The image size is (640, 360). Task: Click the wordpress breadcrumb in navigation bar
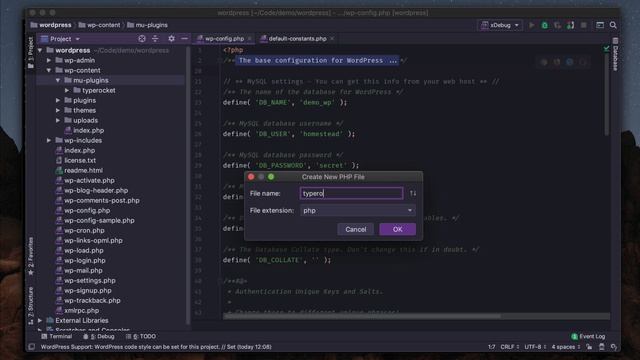[51, 25]
